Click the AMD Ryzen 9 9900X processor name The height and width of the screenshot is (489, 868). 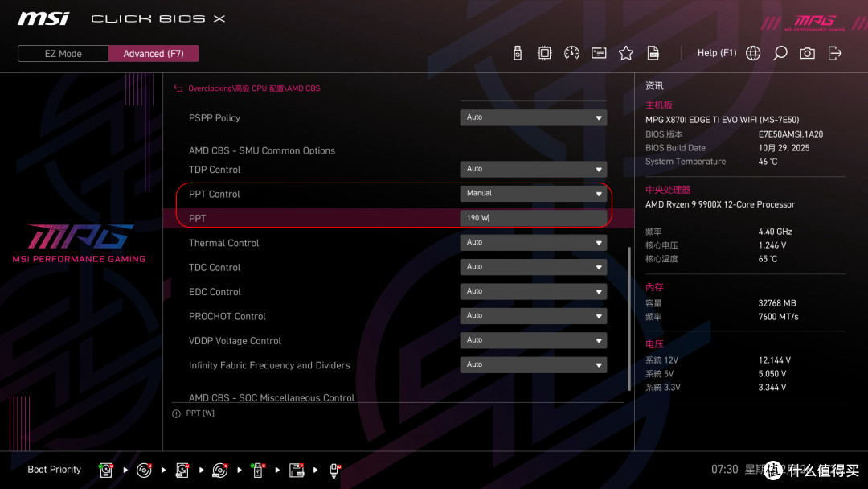719,204
